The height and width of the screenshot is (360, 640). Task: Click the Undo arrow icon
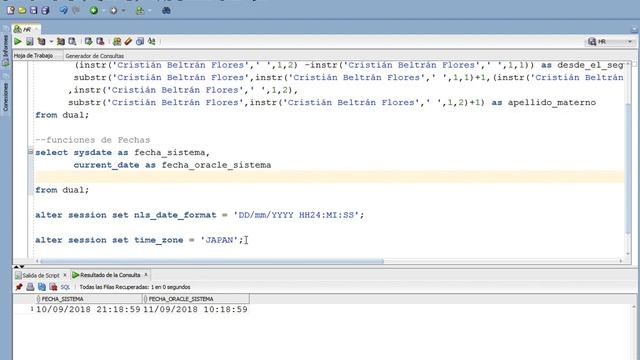point(63,10)
